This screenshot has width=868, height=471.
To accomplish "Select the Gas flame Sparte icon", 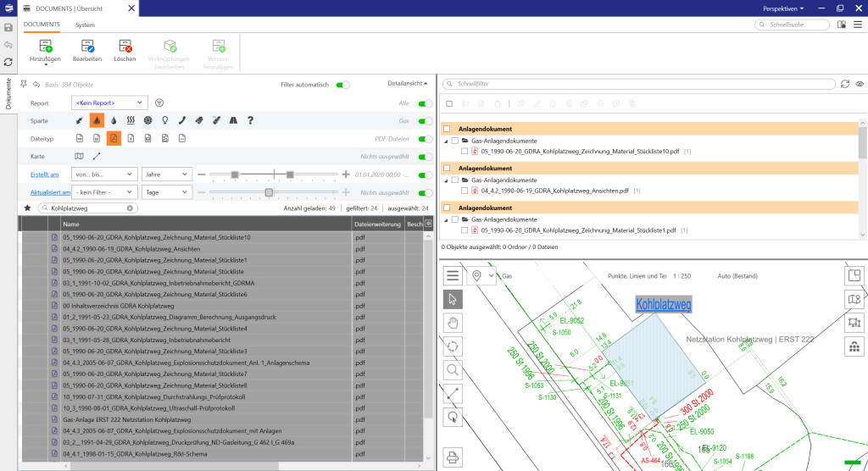I will coord(97,120).
